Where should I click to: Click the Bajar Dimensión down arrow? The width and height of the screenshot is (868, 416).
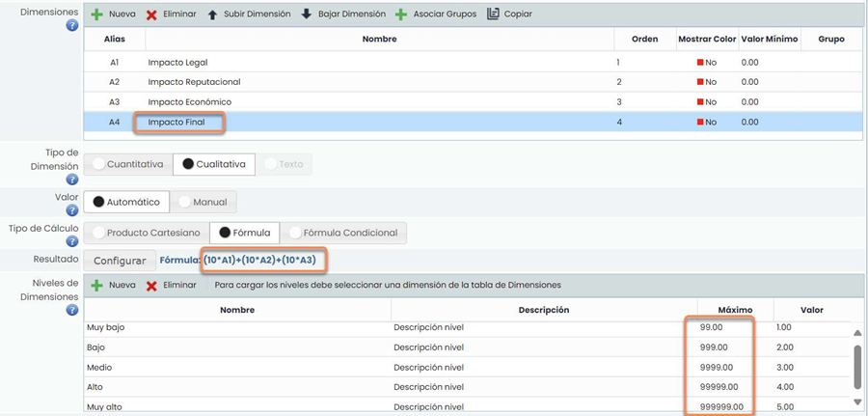[x=306, y=14]
